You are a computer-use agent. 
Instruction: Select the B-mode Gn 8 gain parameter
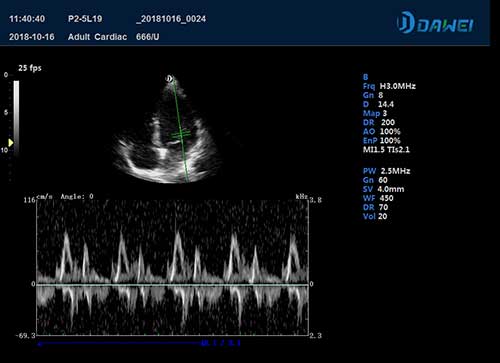click(x=373, y=95)
